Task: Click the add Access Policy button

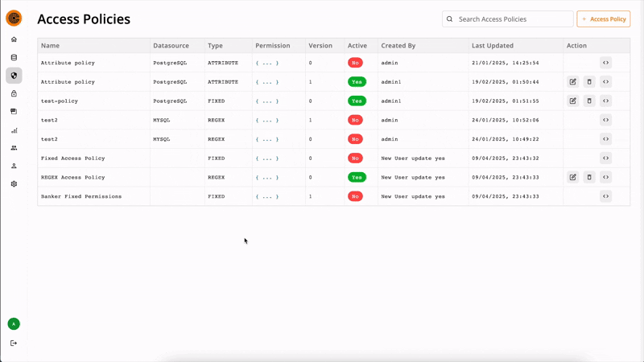Action: 603,19
